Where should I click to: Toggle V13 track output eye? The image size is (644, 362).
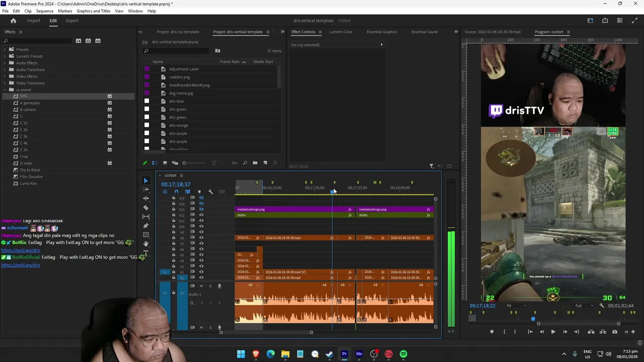[201, 209]
